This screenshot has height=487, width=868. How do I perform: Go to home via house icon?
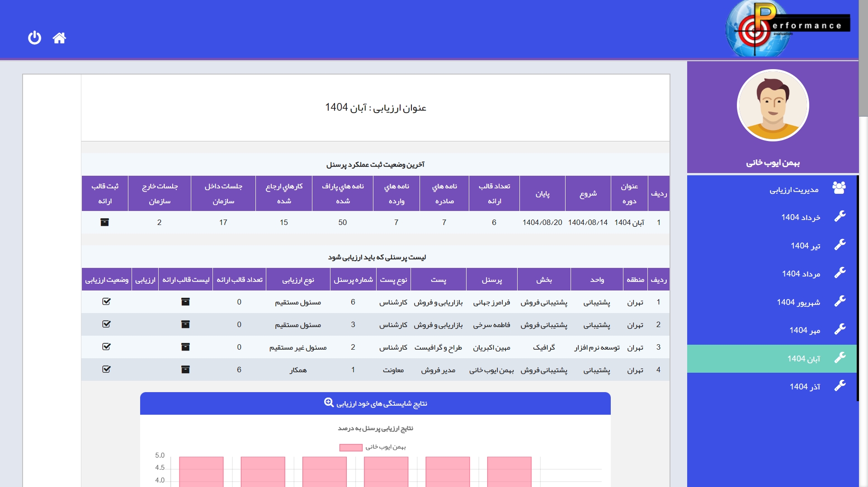(x=59, y=38)
